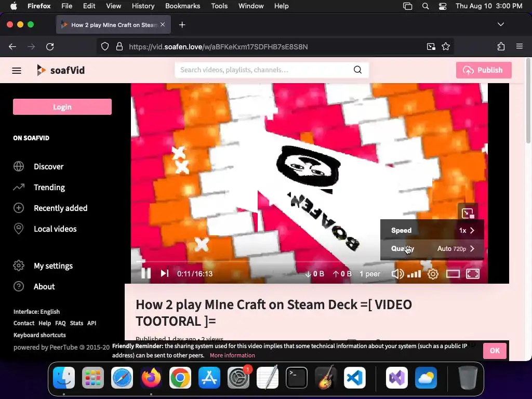The height and width of the screenshot is (399, 532).
Task: Click the search magnifier icon
Action: click(357, 70)
